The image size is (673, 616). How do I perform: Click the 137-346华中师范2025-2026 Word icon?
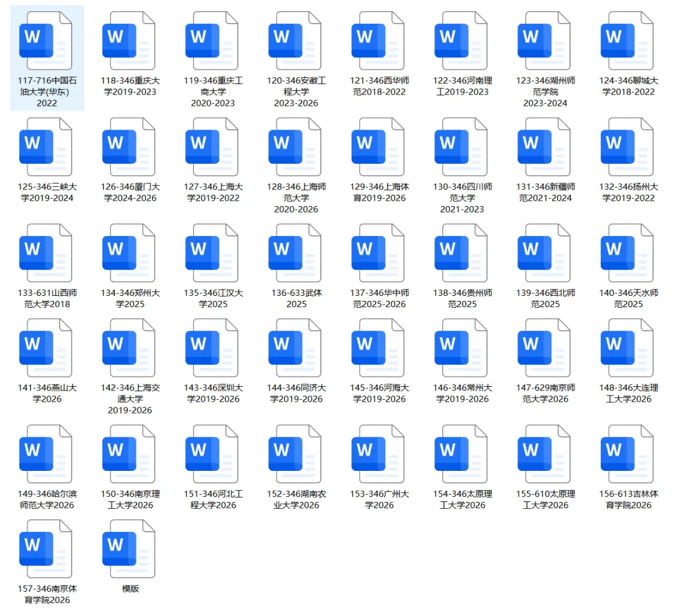[x=378, y=253]
